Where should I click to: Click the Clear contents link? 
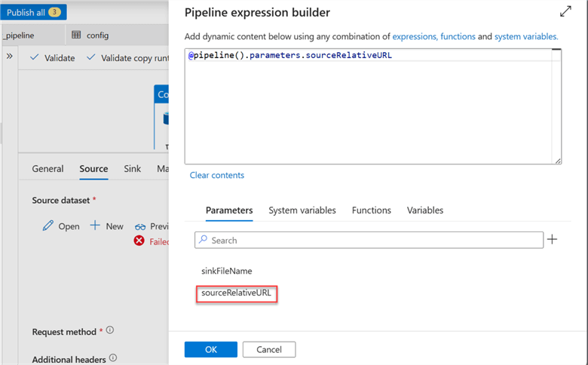point(217,175)
